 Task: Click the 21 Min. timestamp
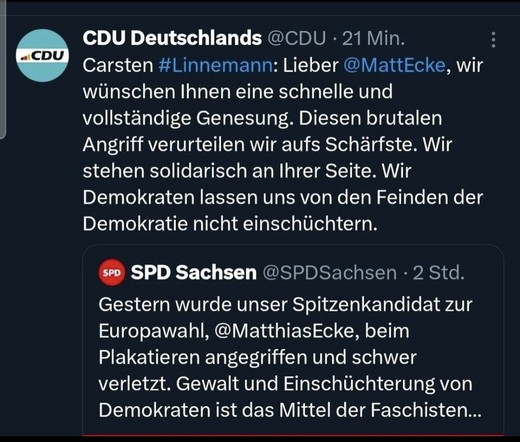coord(373,38)
